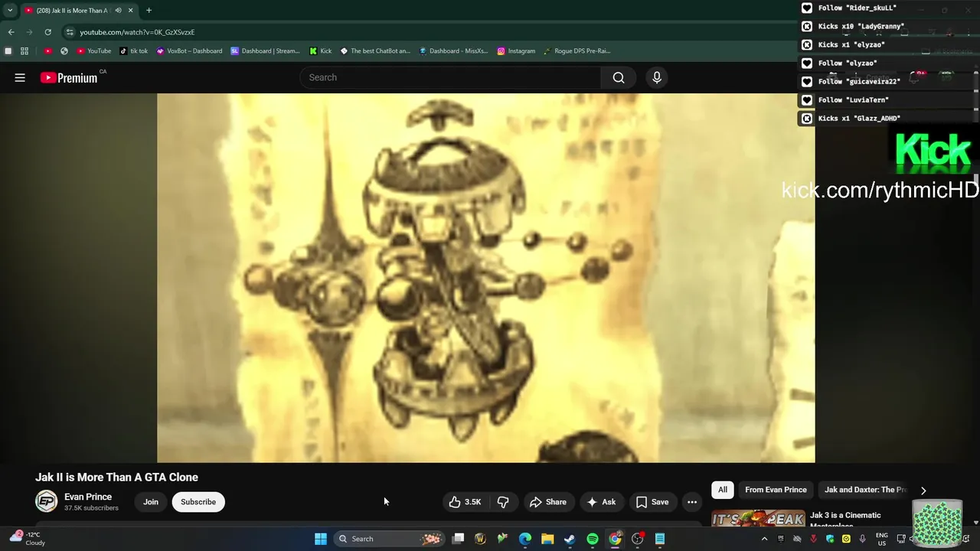Viewport: 980px width, 551px height.
Task: Switch to Google Chrome on the taskbar
Action: [x=615, y=539]
